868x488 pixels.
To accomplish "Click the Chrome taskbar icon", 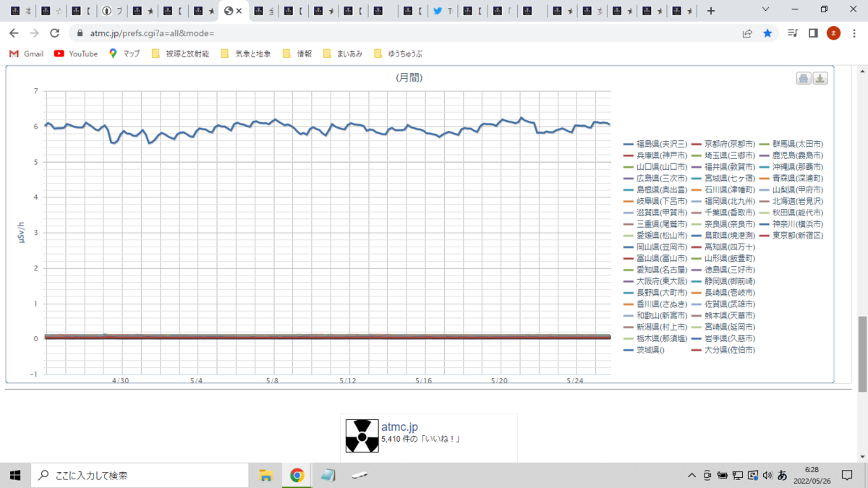I will click(x=297, y=475).
